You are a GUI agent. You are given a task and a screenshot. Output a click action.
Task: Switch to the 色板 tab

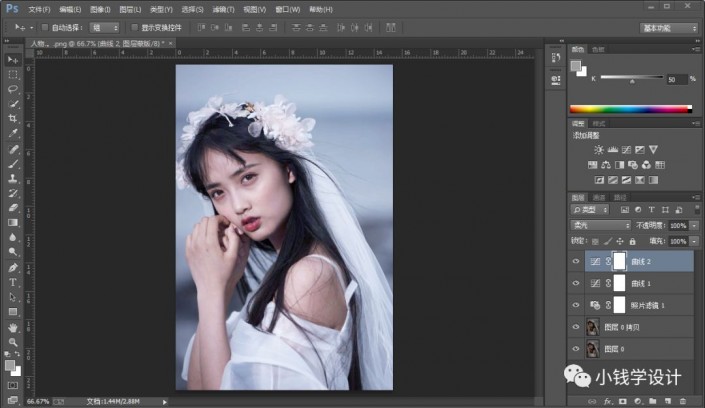tap(598, 49)
